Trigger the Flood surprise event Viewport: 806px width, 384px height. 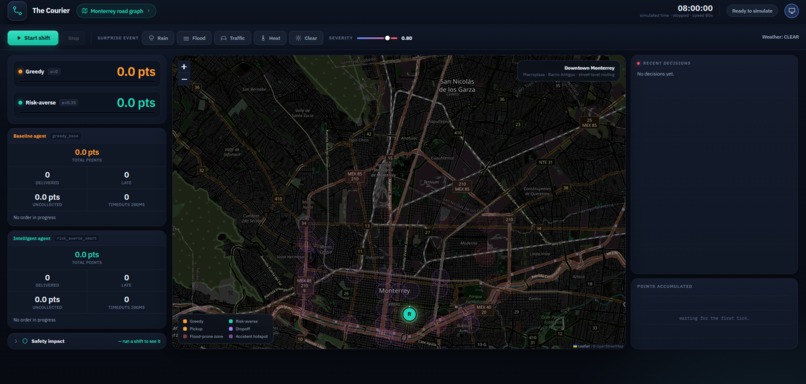tap(194, 38)
